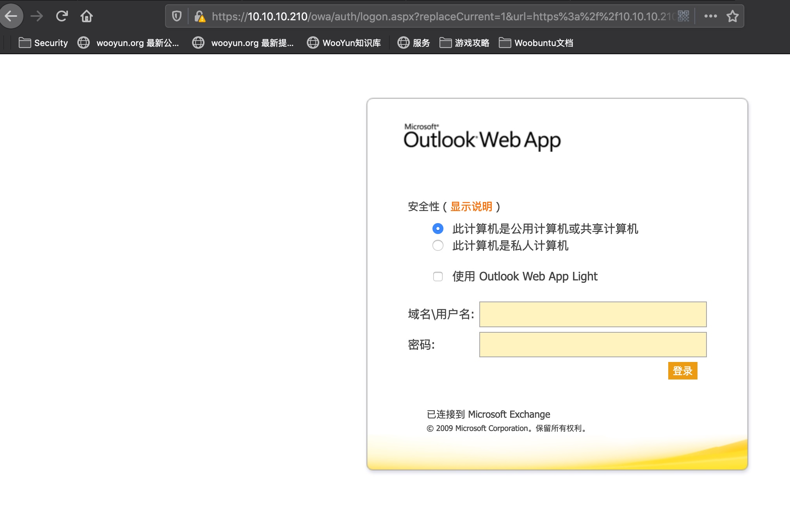790x532 pixels.
Task: Expand the 游戏攻略 bookmarks folder
Action: click(x=464, y=43)
